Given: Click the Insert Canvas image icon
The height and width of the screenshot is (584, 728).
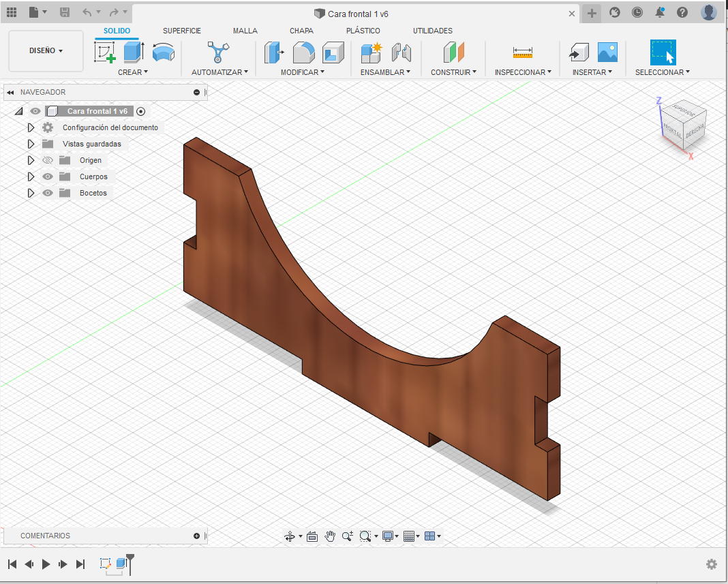Looking at the screenshot, I should 607,52.
